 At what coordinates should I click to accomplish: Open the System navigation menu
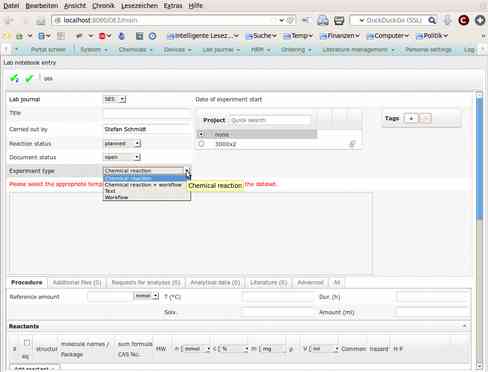click(x=94, y=50)
